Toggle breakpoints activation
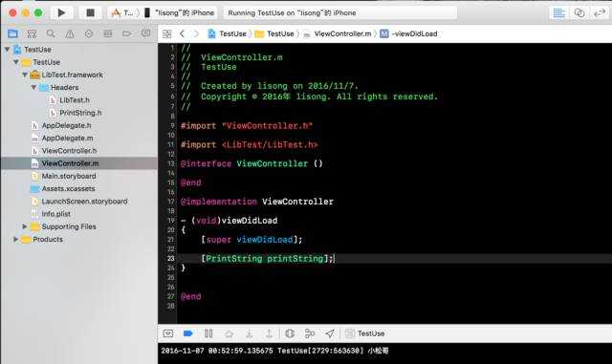Image resolution: width=612 pixels, height=364 pixels. [188, 333]
